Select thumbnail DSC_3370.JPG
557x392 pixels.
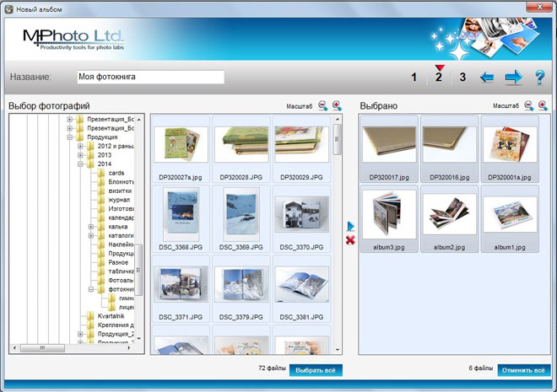[301, 218]
